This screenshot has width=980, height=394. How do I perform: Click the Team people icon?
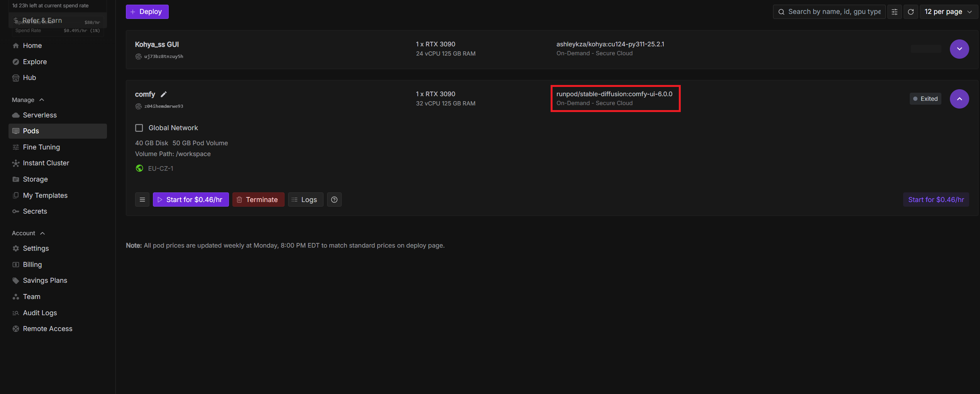(16, 297)
